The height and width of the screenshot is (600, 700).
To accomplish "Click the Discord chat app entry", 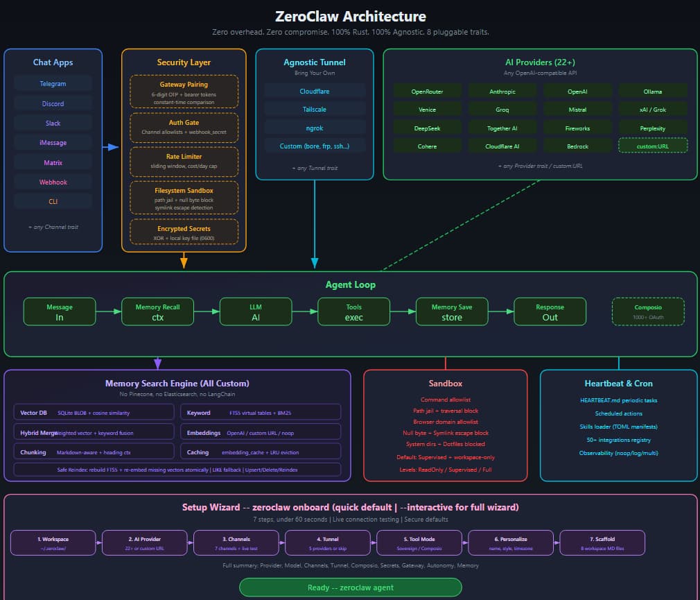I will click(x=53, y=103).
